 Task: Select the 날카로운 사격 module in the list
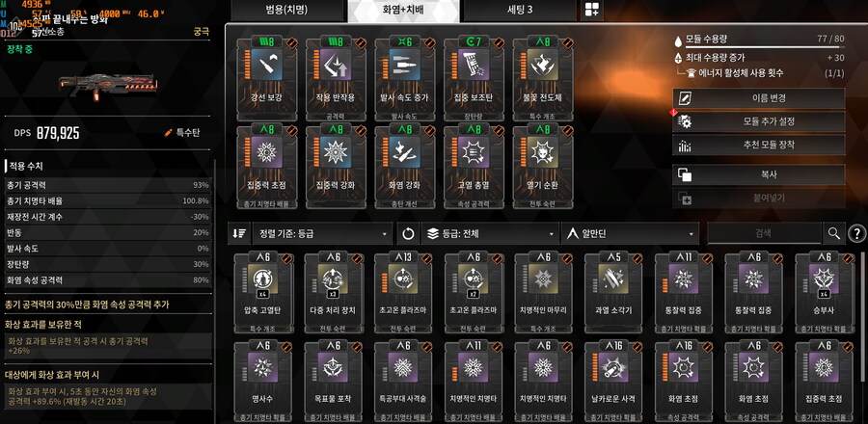click(613, 382)
